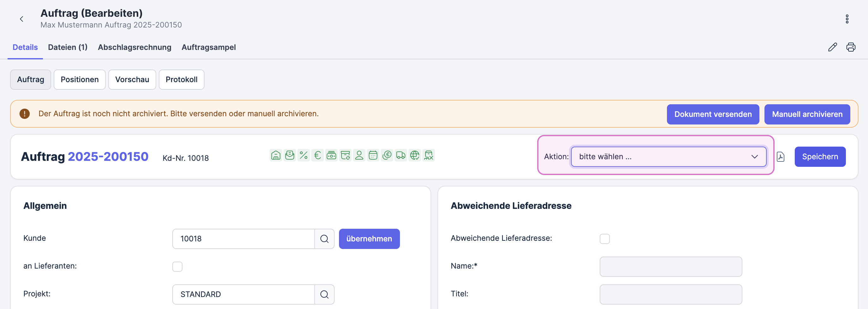The image size is (868, 309).
Task: Open project lookup next to STANDARD field
Action: (324, 294)
